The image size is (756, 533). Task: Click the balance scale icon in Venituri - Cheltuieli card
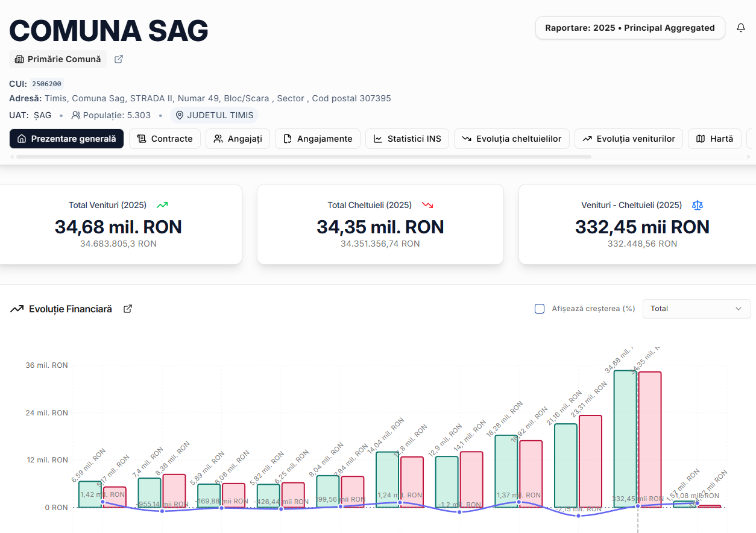[698, 205]
